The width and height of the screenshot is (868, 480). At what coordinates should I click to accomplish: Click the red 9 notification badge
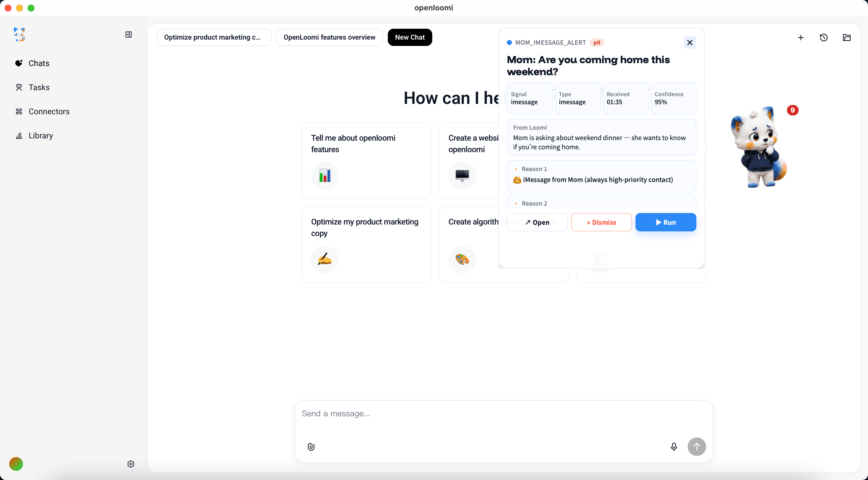coord(792,110)
